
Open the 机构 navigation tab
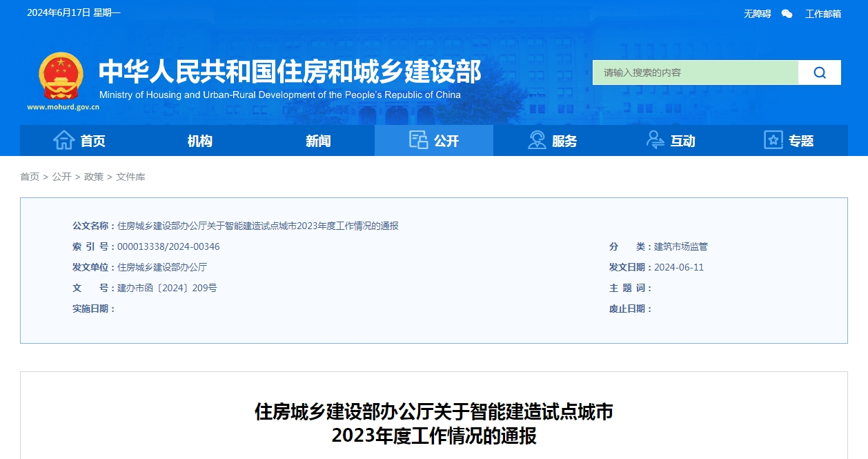point(200,141)
